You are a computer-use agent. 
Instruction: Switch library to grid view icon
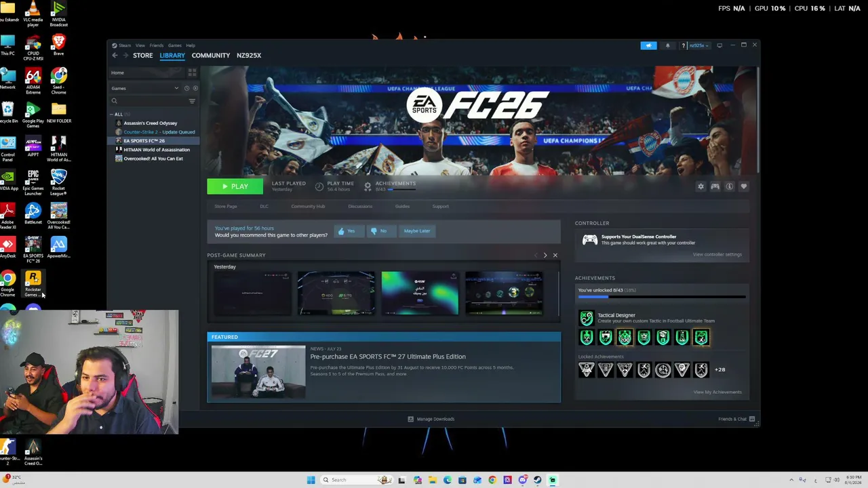point(192,73)
